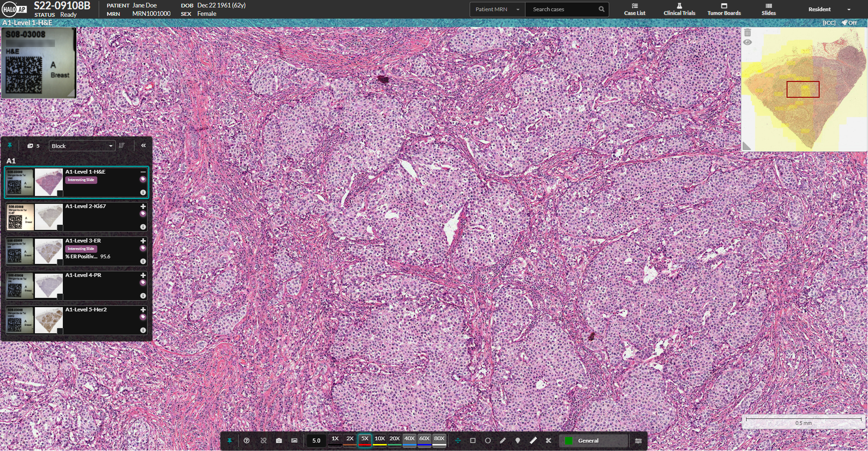
Task: Toggle overview visibility eye icon
Action: tap(747, 42)
